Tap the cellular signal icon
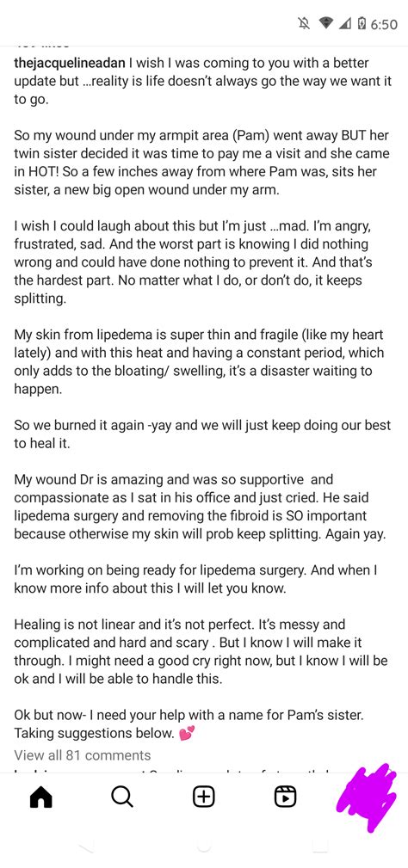408x868 pixels. point(345,23)
